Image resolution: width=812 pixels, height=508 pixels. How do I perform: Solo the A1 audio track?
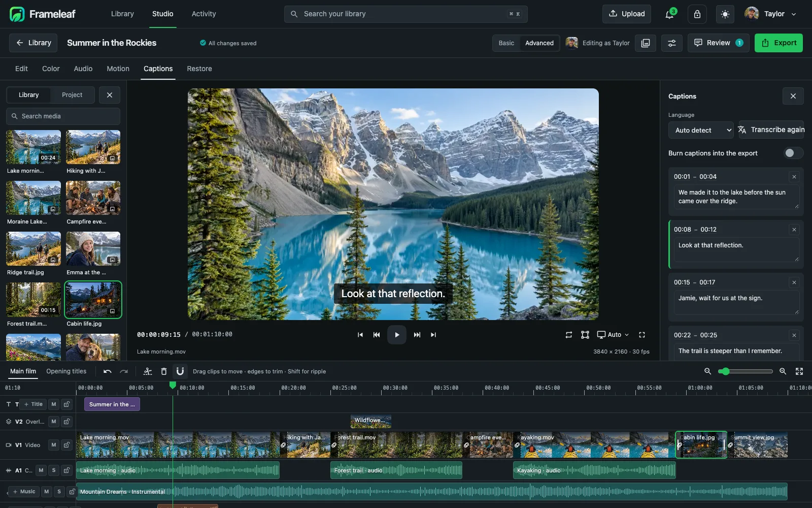point(54,470)
